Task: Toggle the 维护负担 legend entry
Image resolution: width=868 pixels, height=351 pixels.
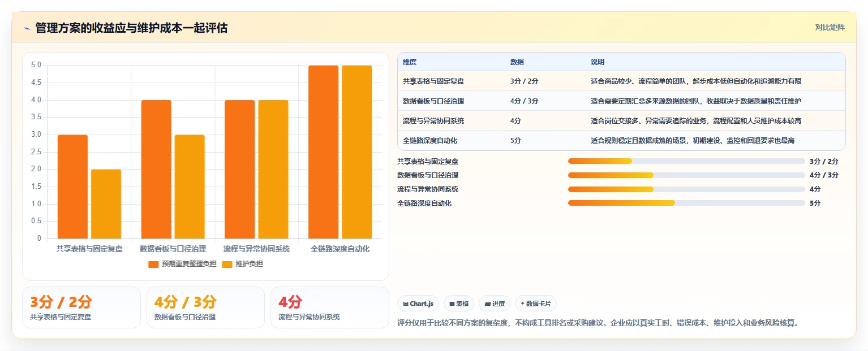Action: (242, 264)
